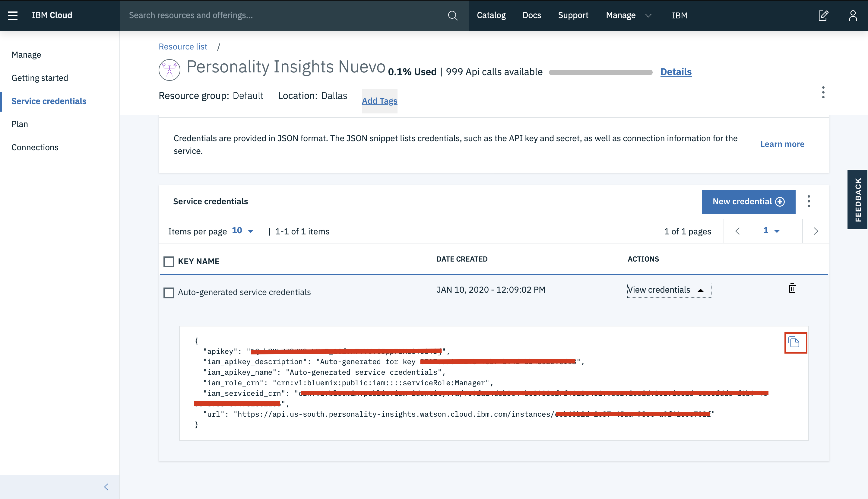The image size is (868, 499).
Task: Open the Plan sidebar item
Action: pos(20,124)
